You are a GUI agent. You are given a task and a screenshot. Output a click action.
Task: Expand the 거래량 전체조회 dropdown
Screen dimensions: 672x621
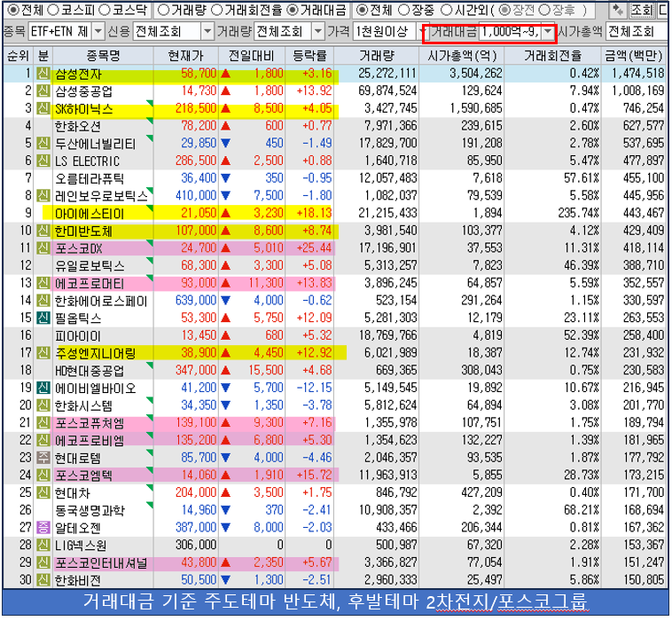point(317,31)
